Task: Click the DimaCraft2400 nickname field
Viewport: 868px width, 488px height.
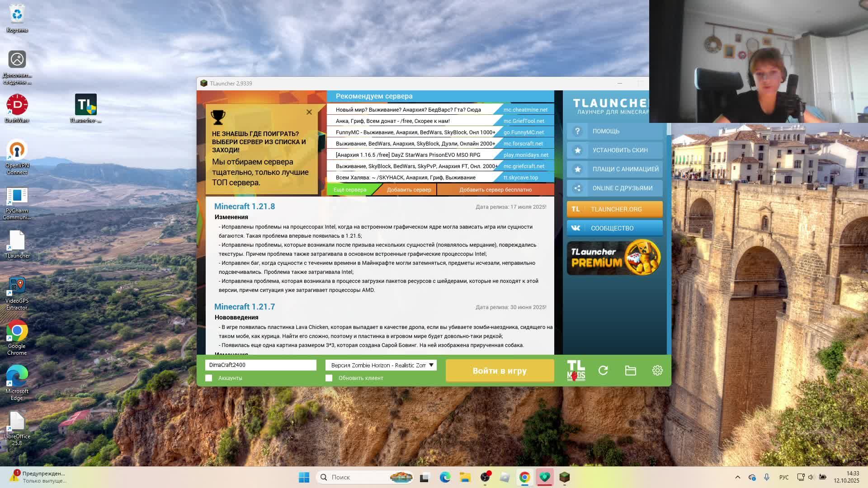Action: (261, 365)
